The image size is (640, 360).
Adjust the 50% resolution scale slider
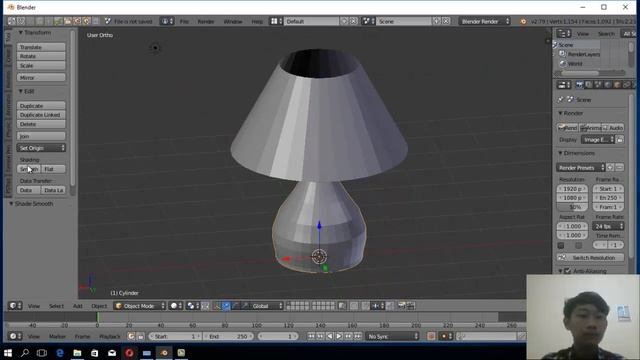point(572,207)
